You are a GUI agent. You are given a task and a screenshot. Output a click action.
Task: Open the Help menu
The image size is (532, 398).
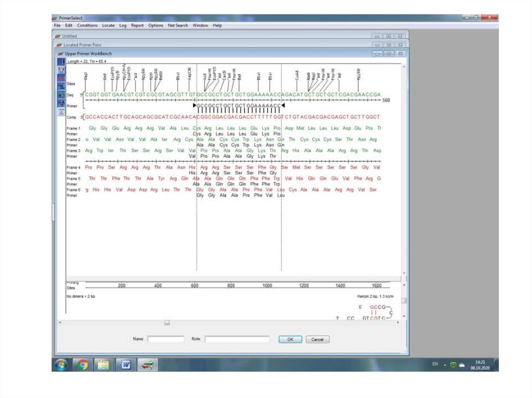(x=218, y=25)
